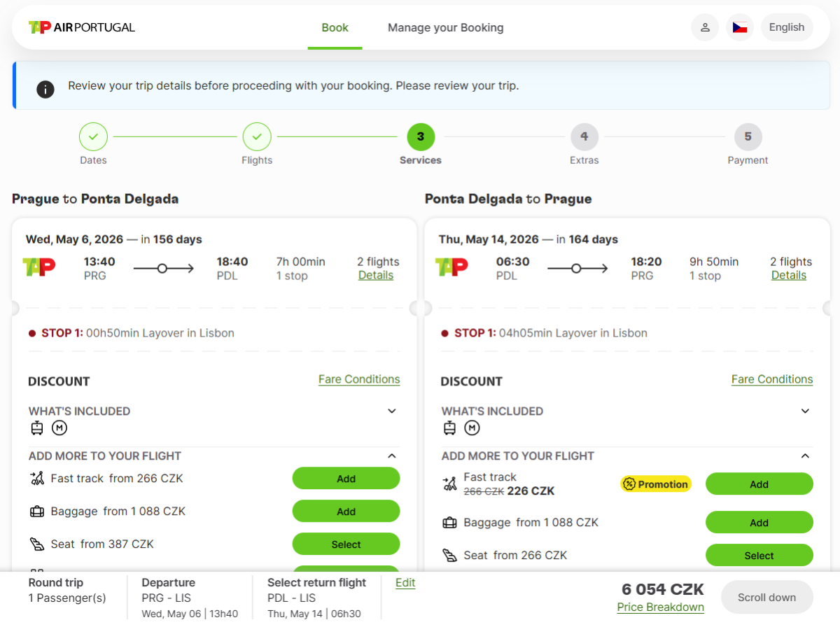Open Details for Ponta Delgada to Prague flight

(x=788, y=276)
